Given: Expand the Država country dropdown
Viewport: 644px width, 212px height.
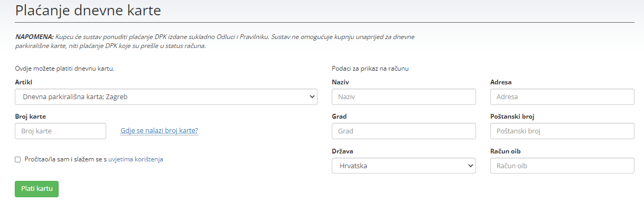Looking at the screenshot, I should coord(404,166).
